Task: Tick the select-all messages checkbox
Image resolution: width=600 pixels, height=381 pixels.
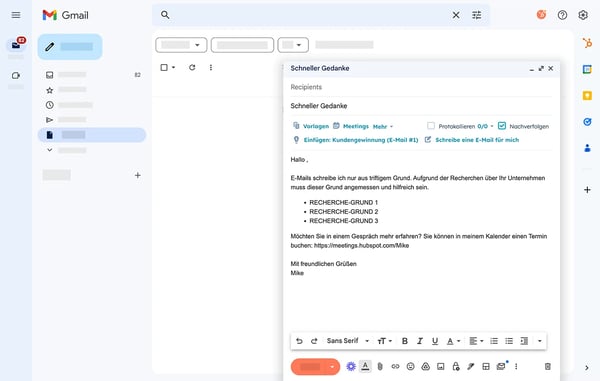Action: click(x=164, y=67)
